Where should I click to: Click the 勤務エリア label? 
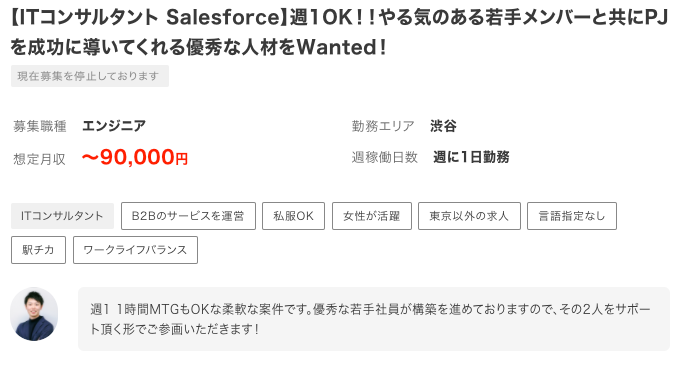coord(383,127)
